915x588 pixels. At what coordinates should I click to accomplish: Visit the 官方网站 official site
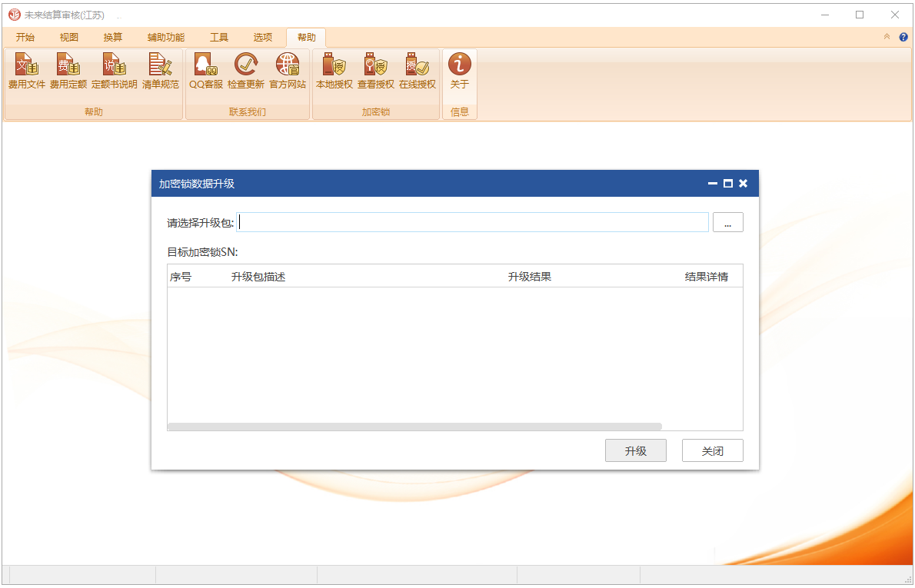[287, 71]
